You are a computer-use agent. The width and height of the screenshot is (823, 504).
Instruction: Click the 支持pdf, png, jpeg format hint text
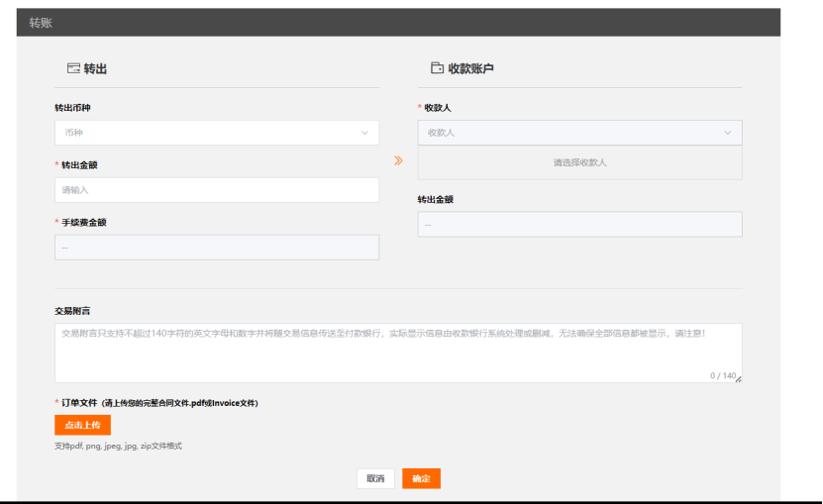coord(118,447)
